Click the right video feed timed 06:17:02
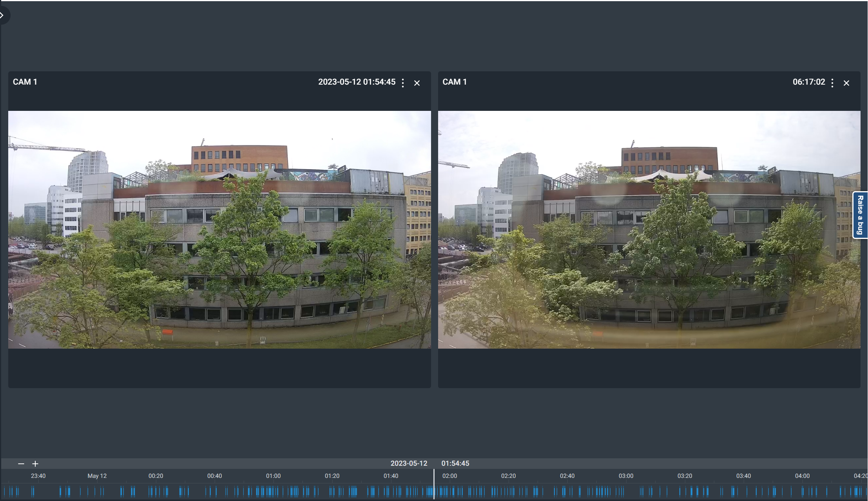The width and height of the screenshot is (868, 501). (x=649, y=230)
